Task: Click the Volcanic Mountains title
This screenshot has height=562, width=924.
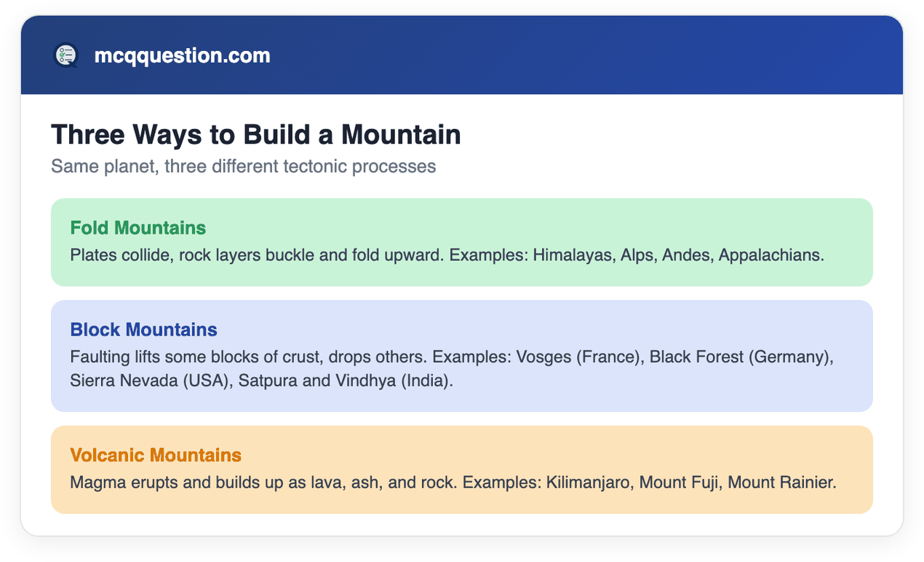Action: pos(156,455)
